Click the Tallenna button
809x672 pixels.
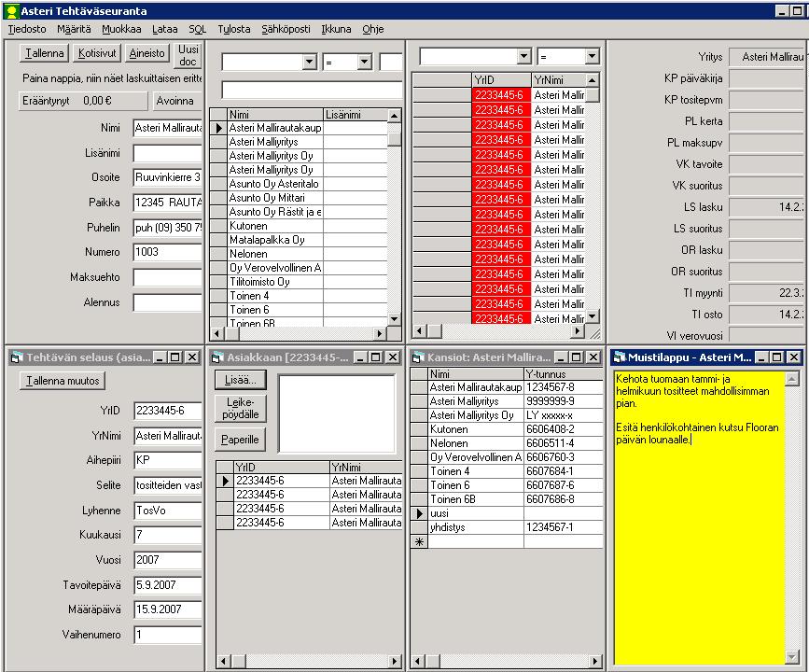pos(45,53)
